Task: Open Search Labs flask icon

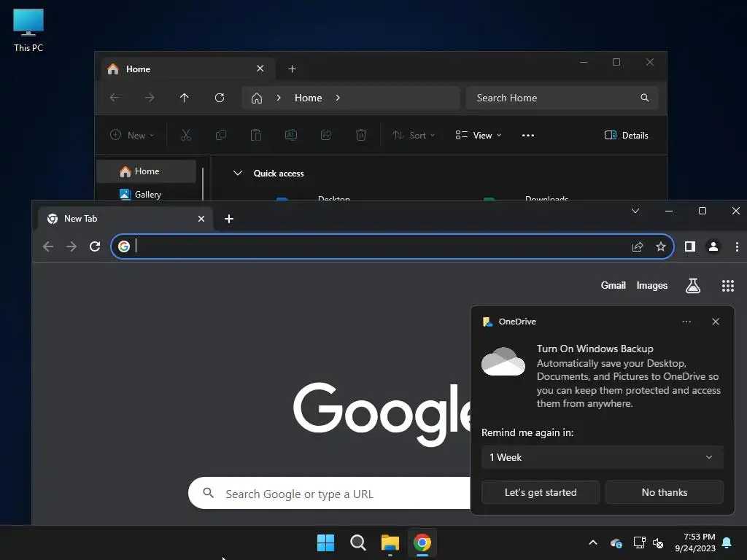Action: (693, 286)
